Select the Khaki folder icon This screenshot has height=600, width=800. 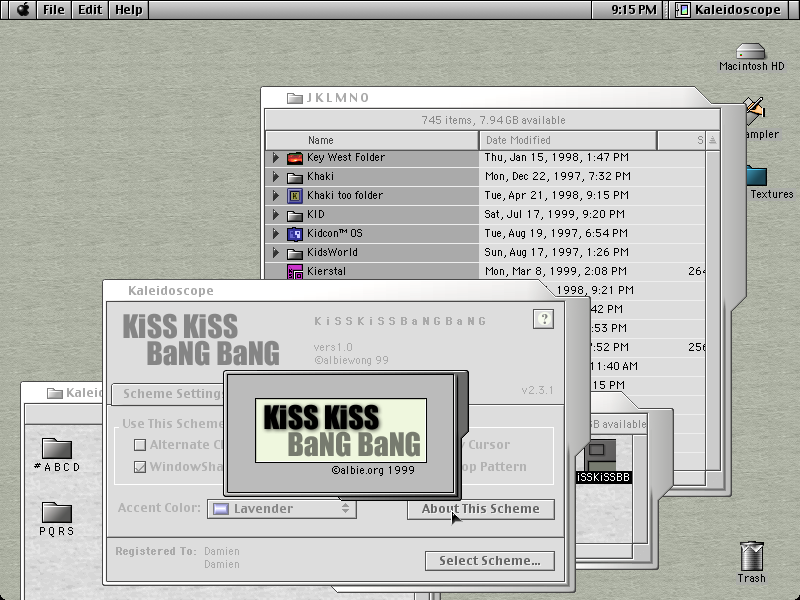[x=295, y=177]
